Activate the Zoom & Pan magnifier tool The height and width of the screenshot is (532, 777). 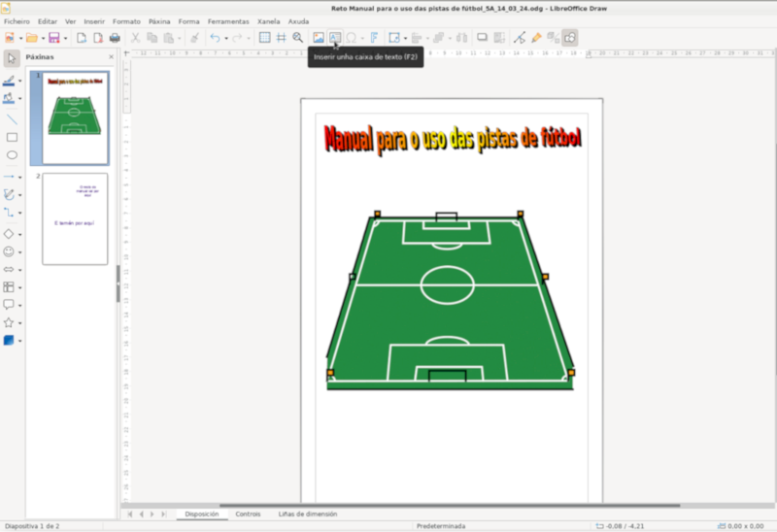pyautogui.click(x=298, y=38)
